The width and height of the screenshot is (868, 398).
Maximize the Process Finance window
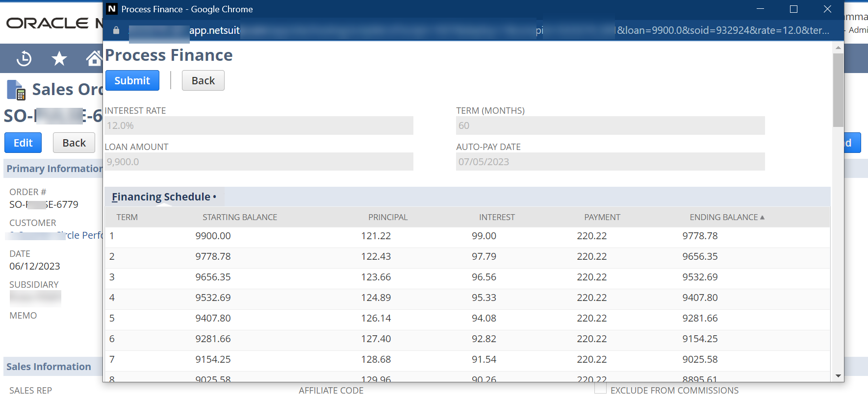pos(793,9)
